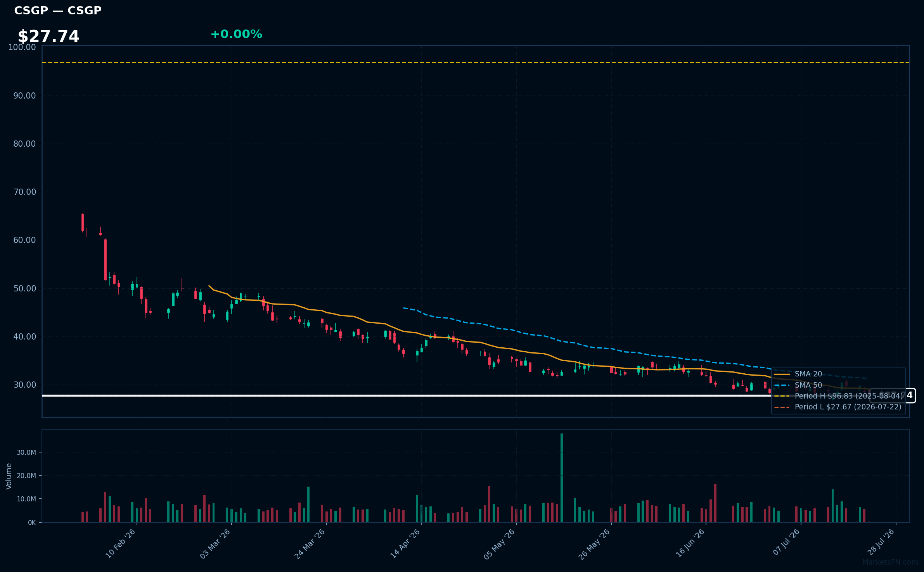Click the "10 Feb '26" date label
The height and width of the screenshot is (572, 924).
(x=120, y=544)
